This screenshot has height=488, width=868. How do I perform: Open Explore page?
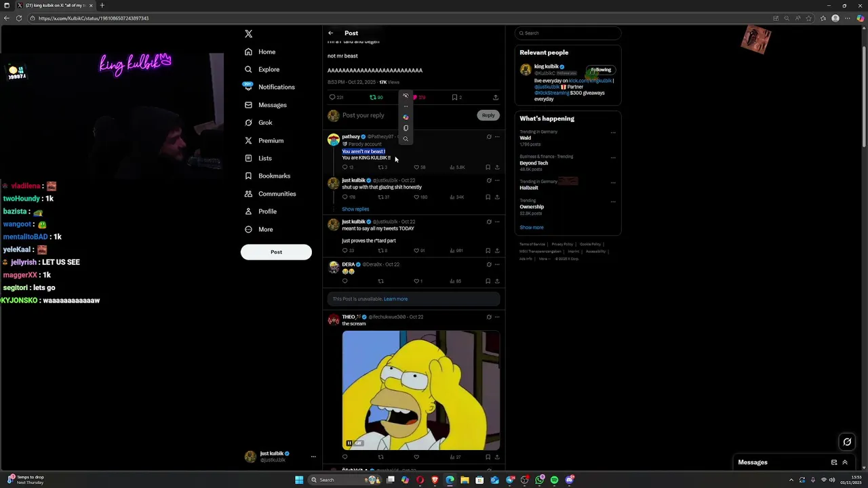262,69
